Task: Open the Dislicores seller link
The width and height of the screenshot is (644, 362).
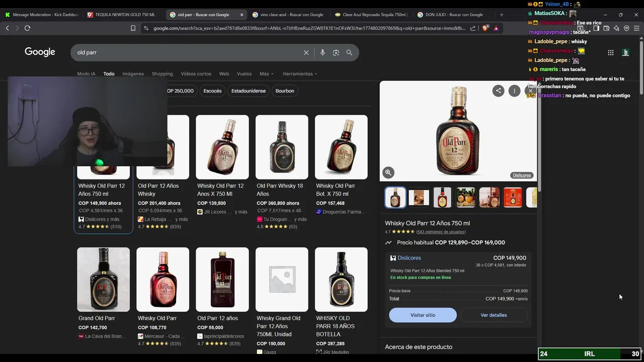Action: [x=409, y=258]
